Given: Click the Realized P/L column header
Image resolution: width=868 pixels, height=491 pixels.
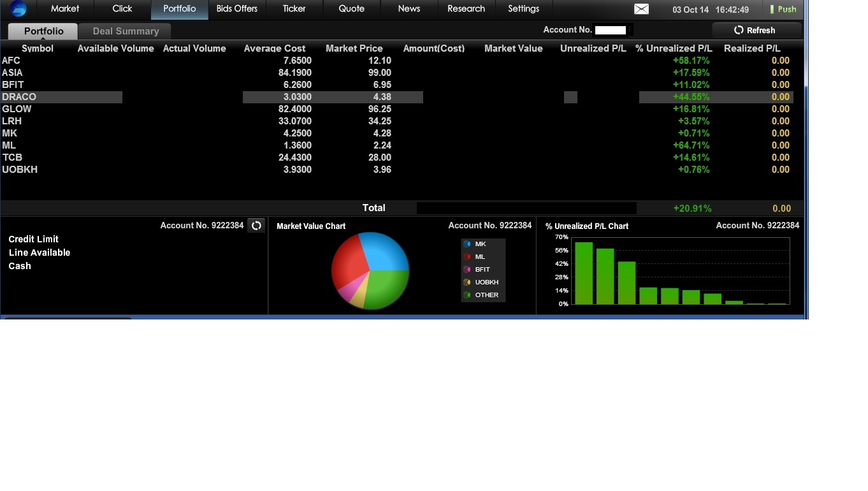Looking at the screenshot, I should (x=752, y=48).
